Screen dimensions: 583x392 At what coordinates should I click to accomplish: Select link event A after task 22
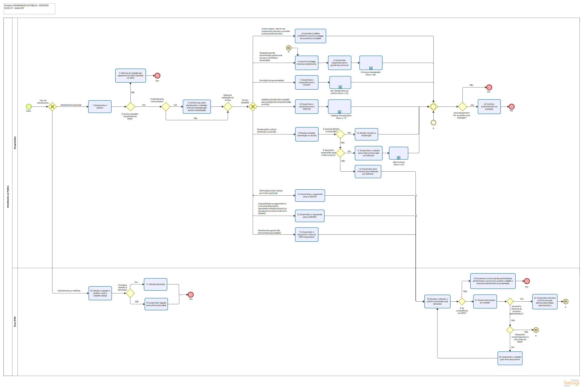(x=565, y=302)
